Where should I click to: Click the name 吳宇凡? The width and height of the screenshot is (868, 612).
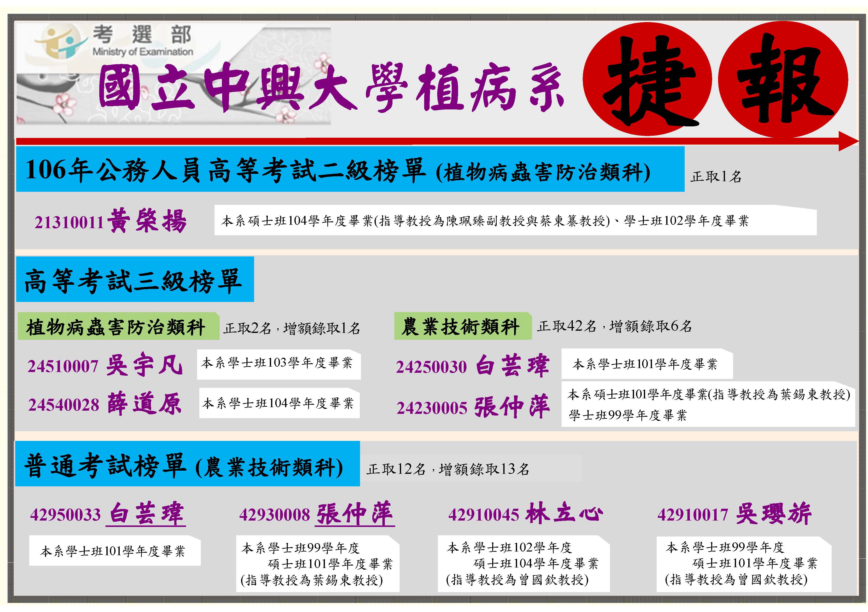tap(145, 365)
